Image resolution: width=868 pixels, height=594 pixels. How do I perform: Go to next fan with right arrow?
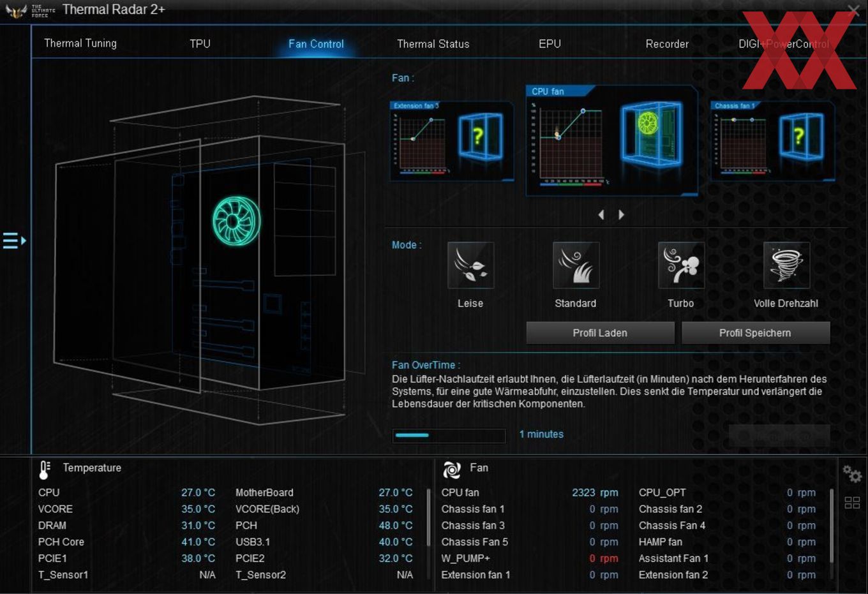tap(621, 215)
